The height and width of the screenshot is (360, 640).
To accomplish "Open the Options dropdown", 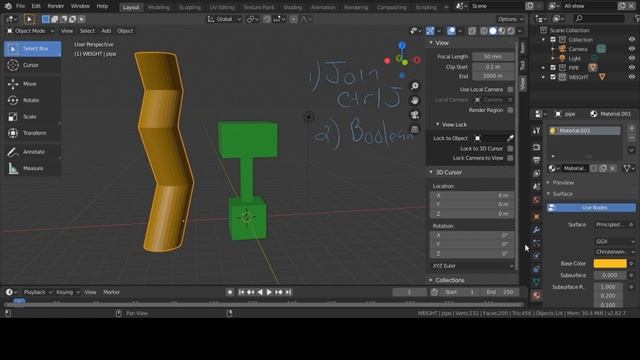I will click(510, 19).
